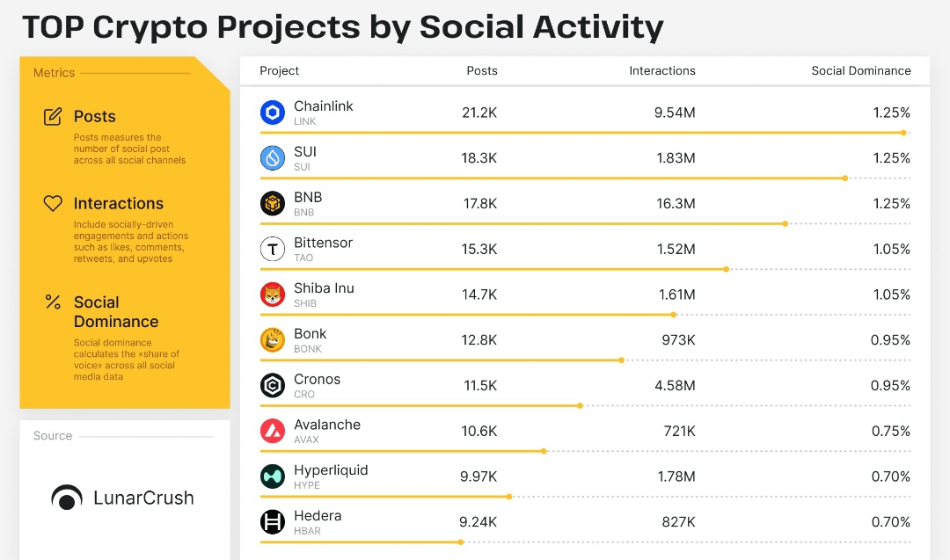This screenshot has width=950, height=560.
Task: Click the Hedera bar end marker
Action: coord(461,542)
